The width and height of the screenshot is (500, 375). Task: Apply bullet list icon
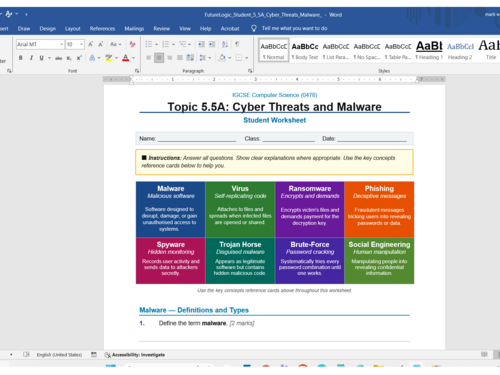[x=149, y=44]
